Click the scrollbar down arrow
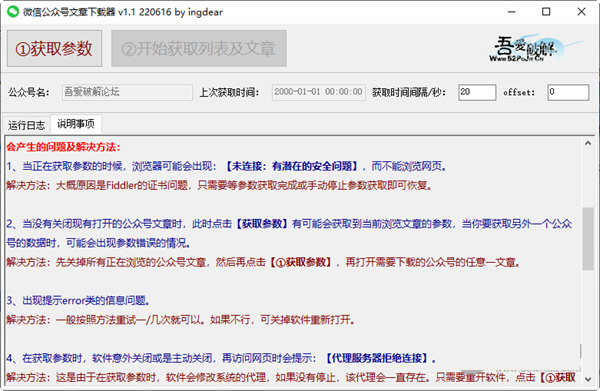600x391 pixels. [588, 379]
